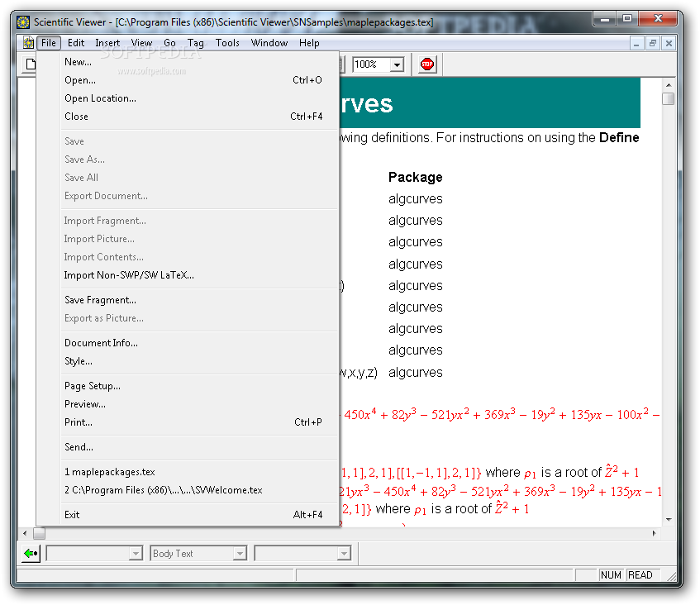Choose Import Non-SWP/SW LaTeX... entry
The height and width of the screenshot is (605, 700).
tap(188, 275)
